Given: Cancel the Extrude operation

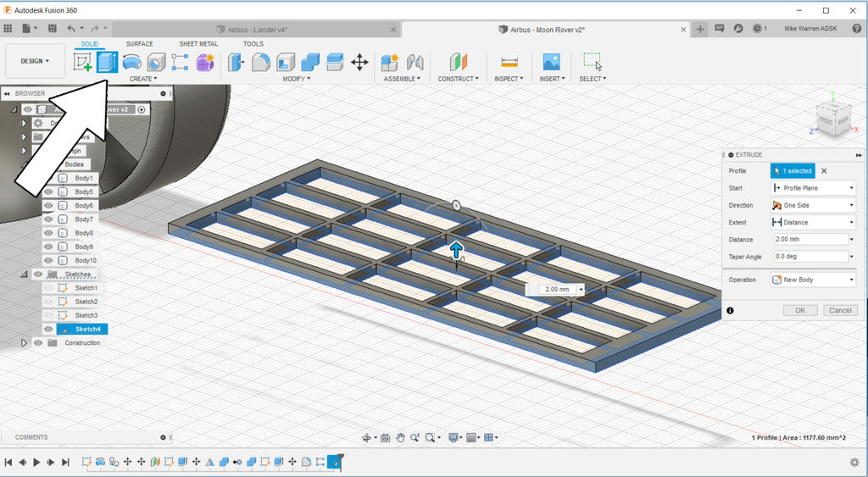Looking at the screenshot, I should (x=839, y=311).
